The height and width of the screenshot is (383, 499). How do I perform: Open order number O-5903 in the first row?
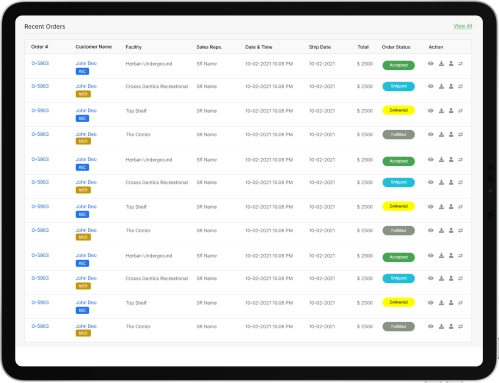(x=40, y=63)
